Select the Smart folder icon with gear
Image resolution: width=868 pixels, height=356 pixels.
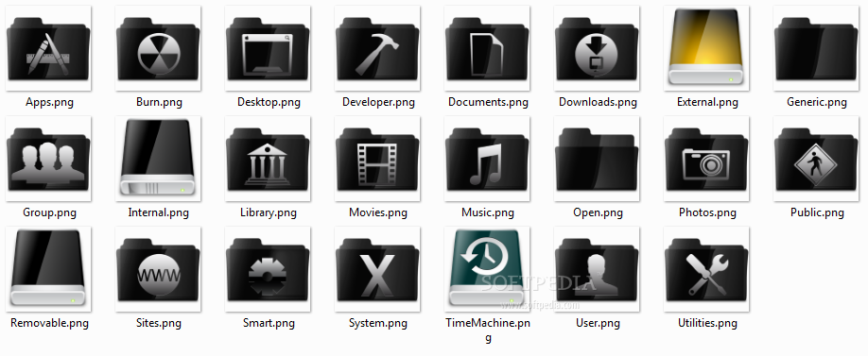[268, 269]
